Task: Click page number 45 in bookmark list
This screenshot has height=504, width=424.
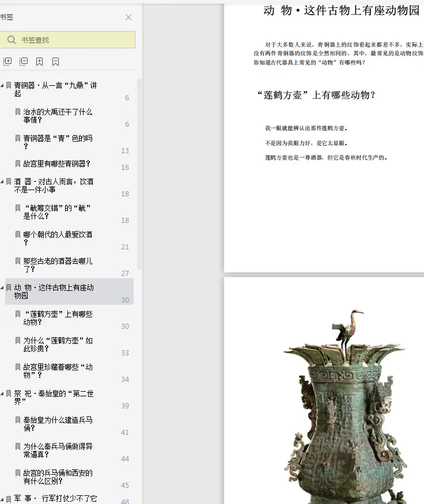Action: tap(125, 486)
